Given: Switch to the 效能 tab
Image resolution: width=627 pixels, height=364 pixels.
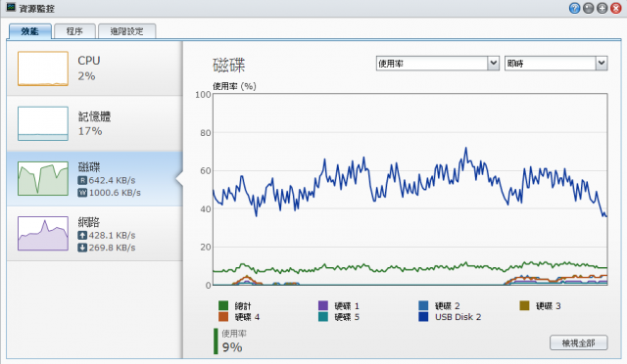Looking at the screenshot, I should [x=30, y=31].
